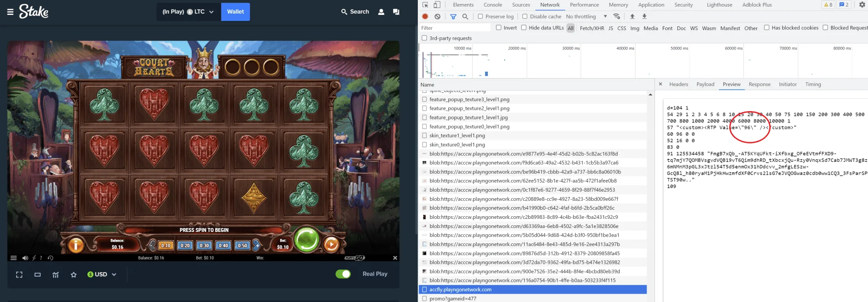
Task: Switch to the Elements DevTools tab
Action: 463,5
